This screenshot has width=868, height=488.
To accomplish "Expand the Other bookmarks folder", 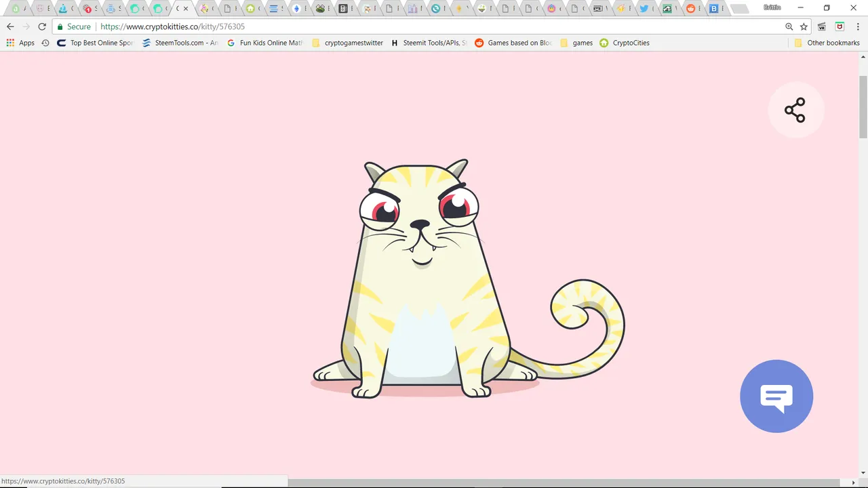I will click(x=827, y=43).
